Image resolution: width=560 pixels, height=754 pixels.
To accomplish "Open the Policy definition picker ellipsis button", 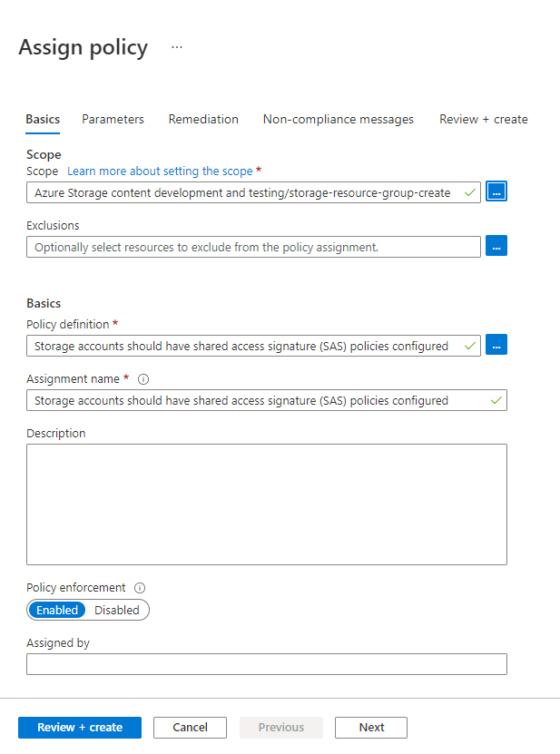I will pyautogui.click(x=496, y=345).
